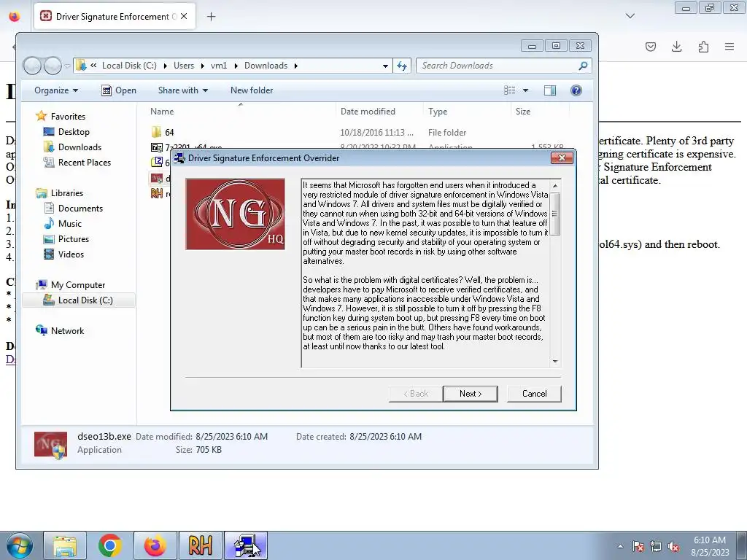The height and width of the screenshot is (560, 747).
Task: Click vm1 in the address breadcrumb
Action: click(x=219, y=66)
